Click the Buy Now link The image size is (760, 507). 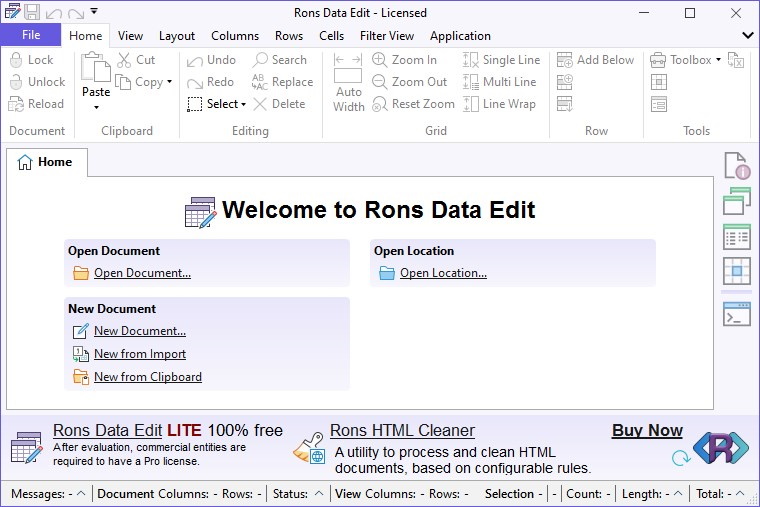[647, 430]
